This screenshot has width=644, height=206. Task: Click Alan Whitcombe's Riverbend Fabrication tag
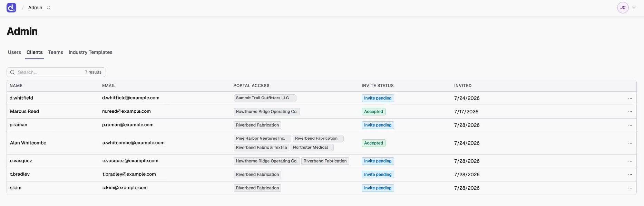318,138
